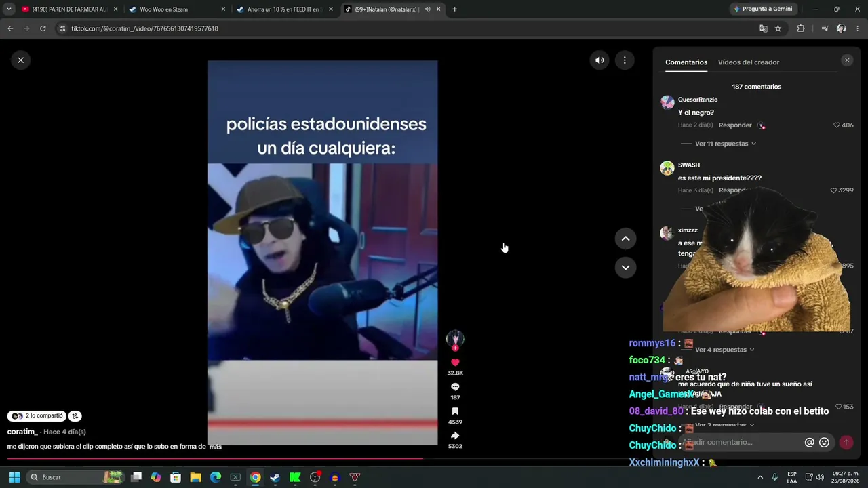Screen dimensions: 868x488
Task: Close the Natalan TikTok tab
Action: coord(439,9)
